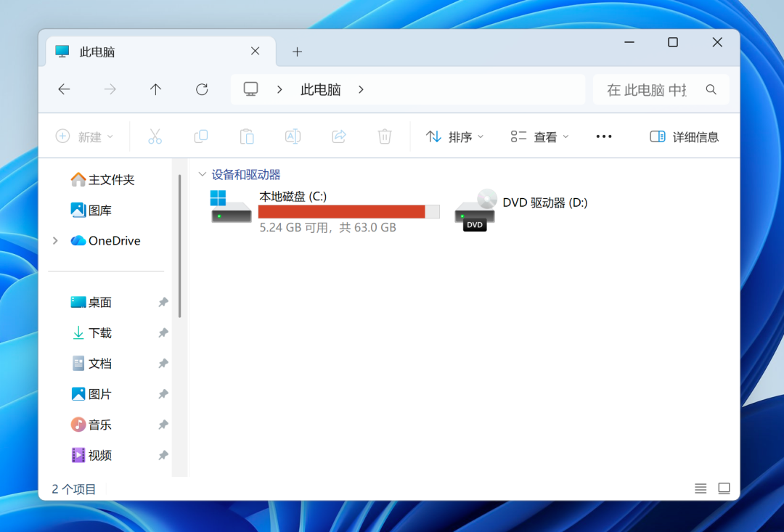Image resolution: width=784 pixels, height=532 pixels.
Task: Click the Copy icon in toolbar
Action: pyautogui.click(x=201, y=136)
